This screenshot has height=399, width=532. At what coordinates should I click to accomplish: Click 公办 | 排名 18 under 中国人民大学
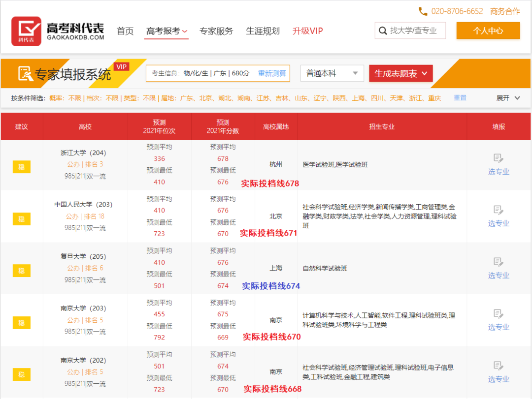(85, 216)
